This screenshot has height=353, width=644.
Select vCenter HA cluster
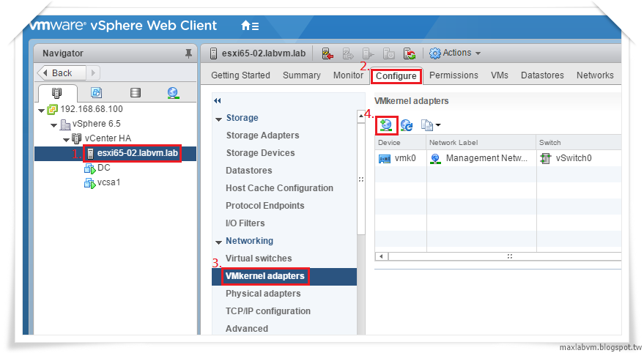(x=108, y=138)
